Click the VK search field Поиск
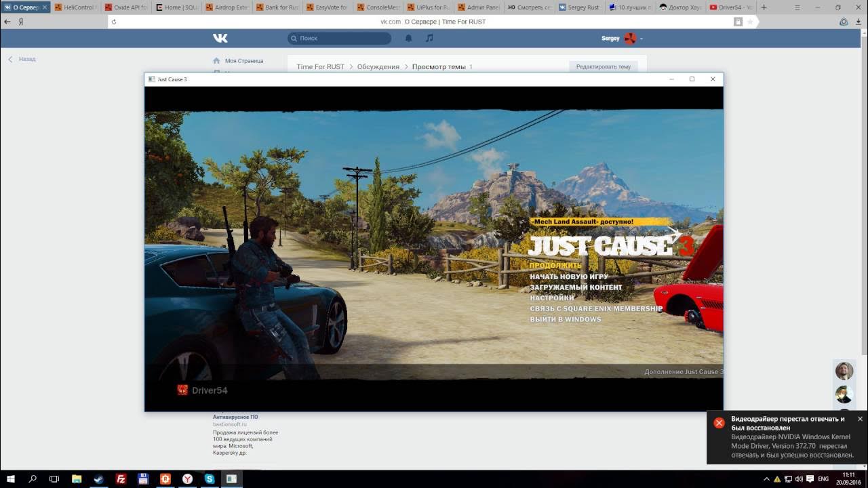The width and height of the screenshot is (868, 488). pos(339,39)
